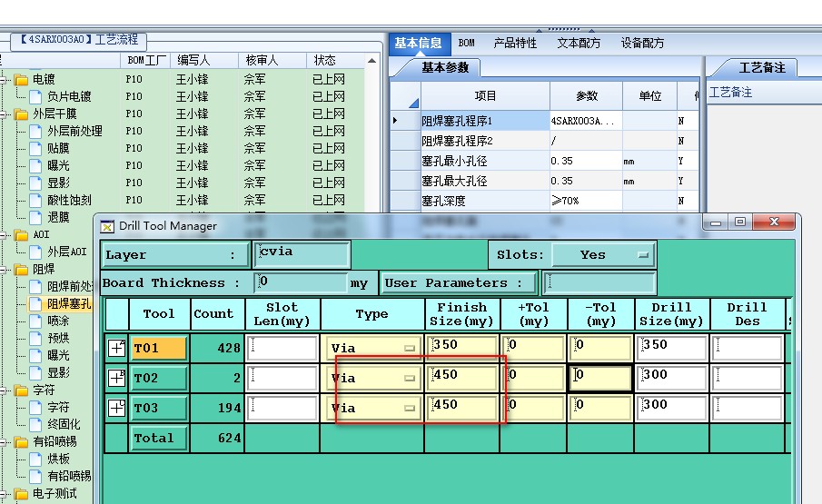Collapse the AOI tree node
The height and width of the screenshot is (504, 822).
point(4,235)
